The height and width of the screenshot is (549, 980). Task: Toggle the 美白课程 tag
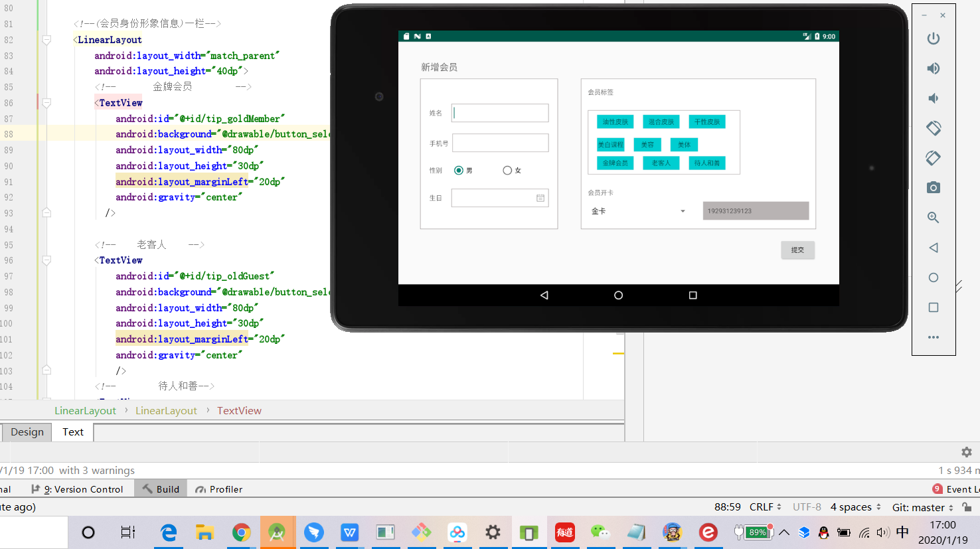click(x=610, y=144)
